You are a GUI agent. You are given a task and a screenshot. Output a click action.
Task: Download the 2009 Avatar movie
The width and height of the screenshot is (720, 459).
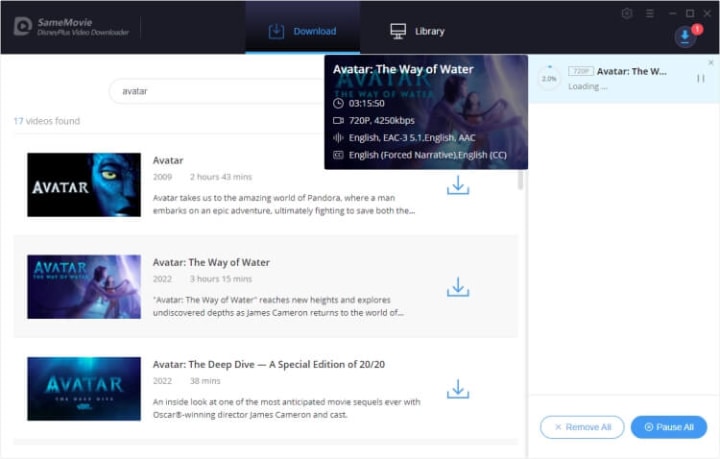pos(458,185)
